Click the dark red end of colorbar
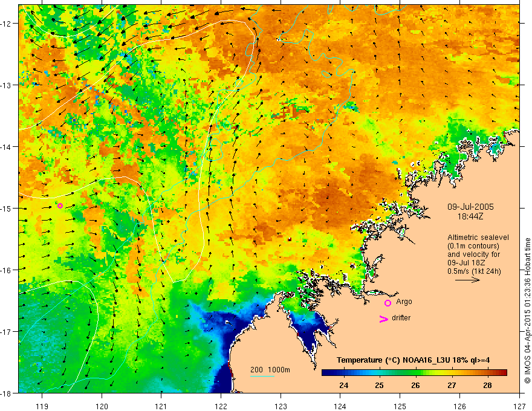This screenshot has width=532, height=411. pyautogui.click(x=504, y=373)
